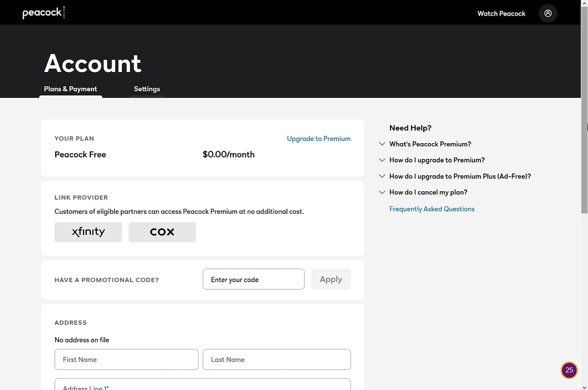Click the First Name field
This screenshot has height=390, width=588.
tap(126, 360)
